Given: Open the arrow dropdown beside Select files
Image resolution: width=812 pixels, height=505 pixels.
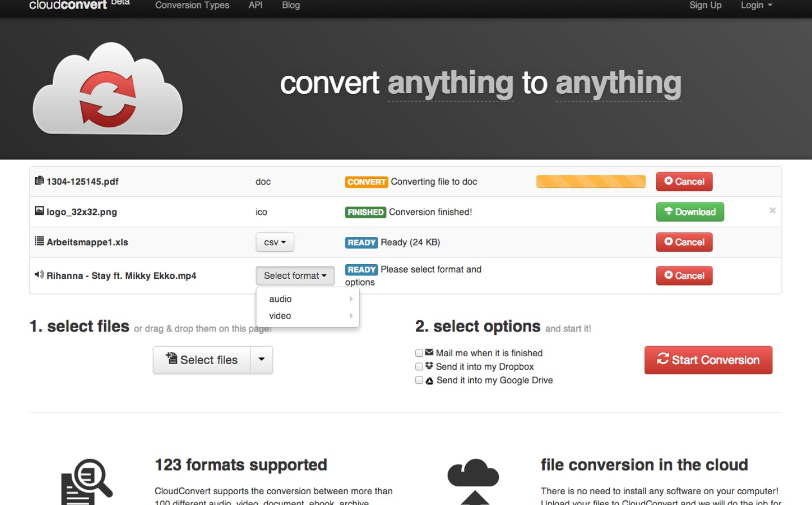Looking at the screenshot, I should tap(261, 360).
